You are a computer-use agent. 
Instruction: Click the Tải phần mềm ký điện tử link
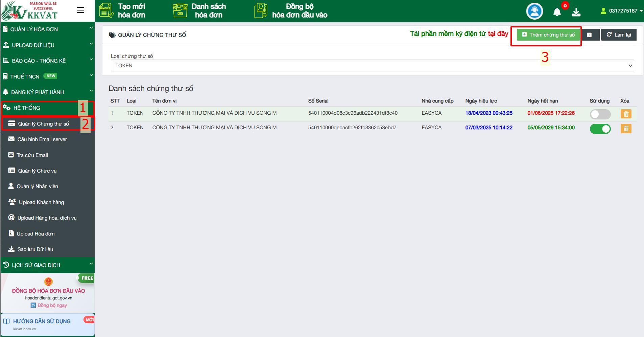(x=459, y=34)
